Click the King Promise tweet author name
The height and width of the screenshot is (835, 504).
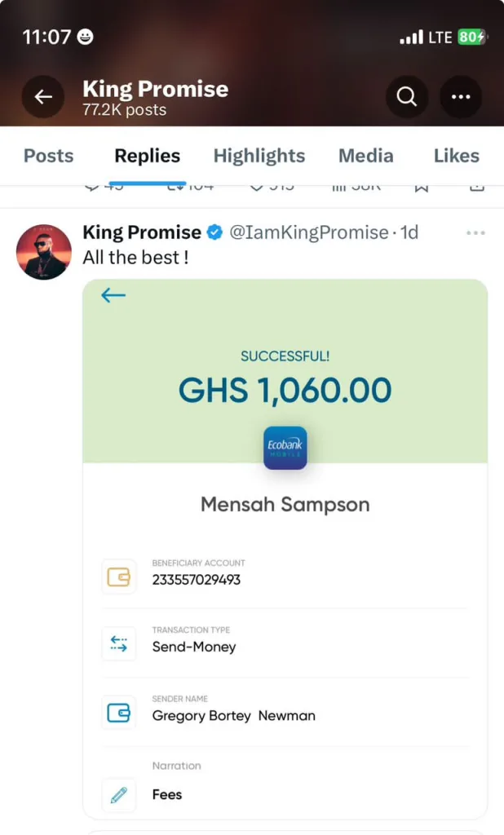coord(142,233)
